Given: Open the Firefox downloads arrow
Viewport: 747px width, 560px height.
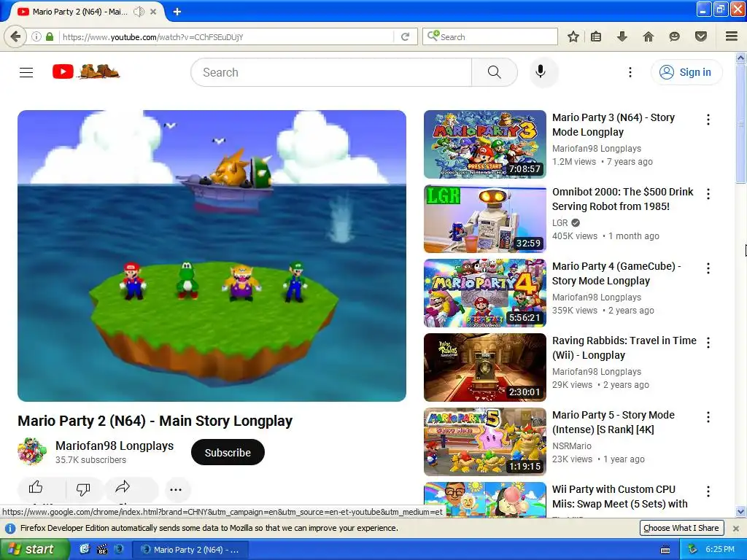Looking at the screenshot, I should point(622,36).
